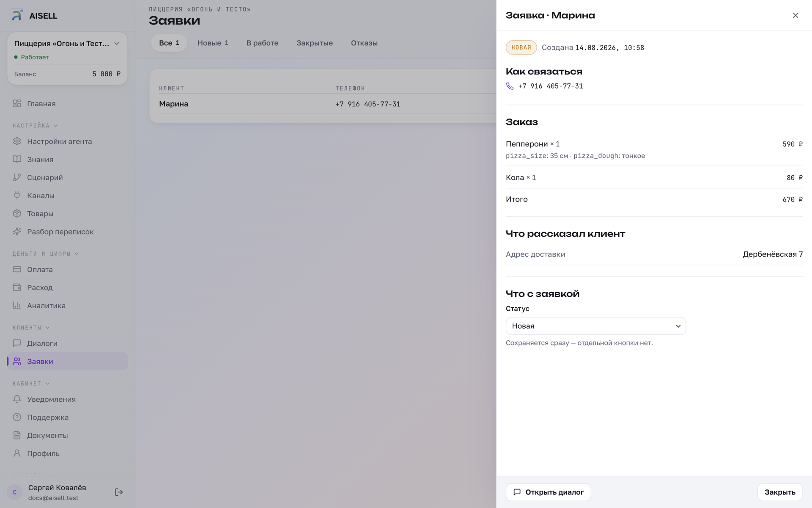Open Заявки people icon
The height and width of the screenshot is (508, 812).
17,362
